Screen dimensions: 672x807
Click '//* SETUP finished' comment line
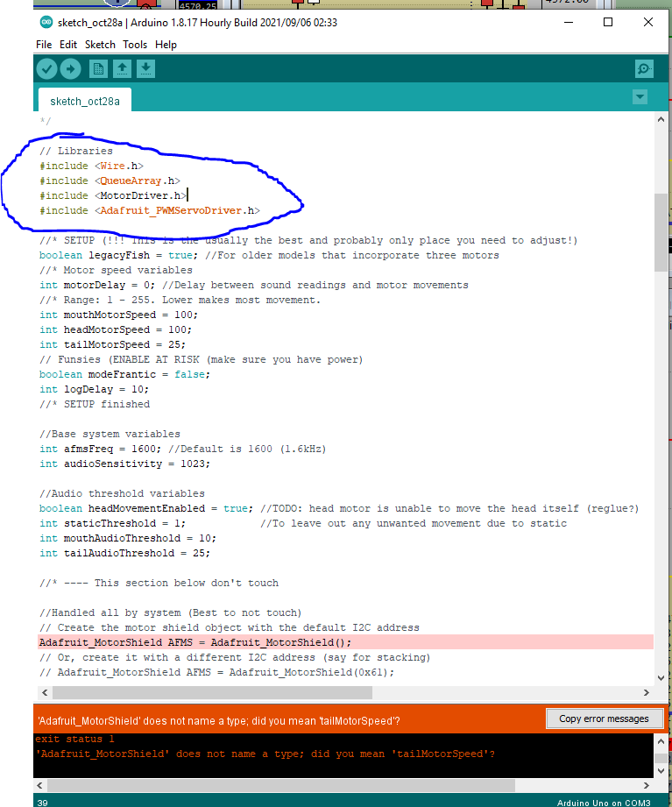point(95,405)
